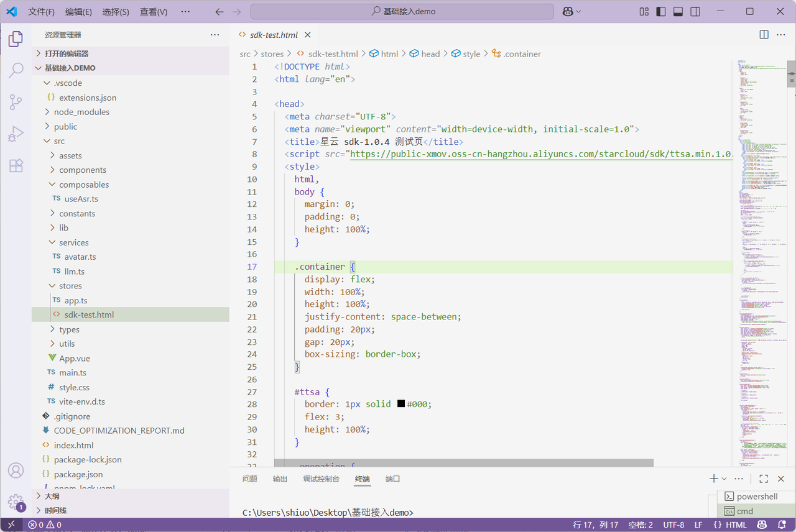Collapse the composables folder
Image resolution: width=796 pixels, height=532 pixels.
(x=84, y=185)
